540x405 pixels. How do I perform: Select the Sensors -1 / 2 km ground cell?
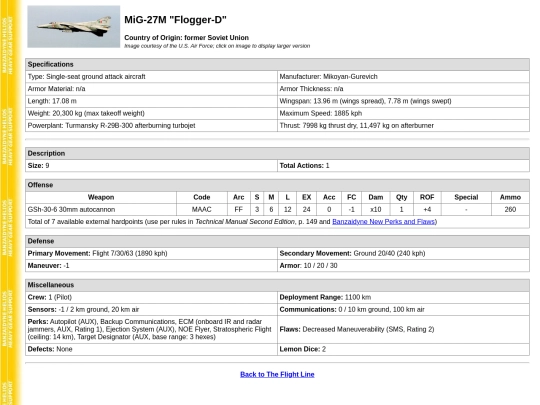coord(151,309)
